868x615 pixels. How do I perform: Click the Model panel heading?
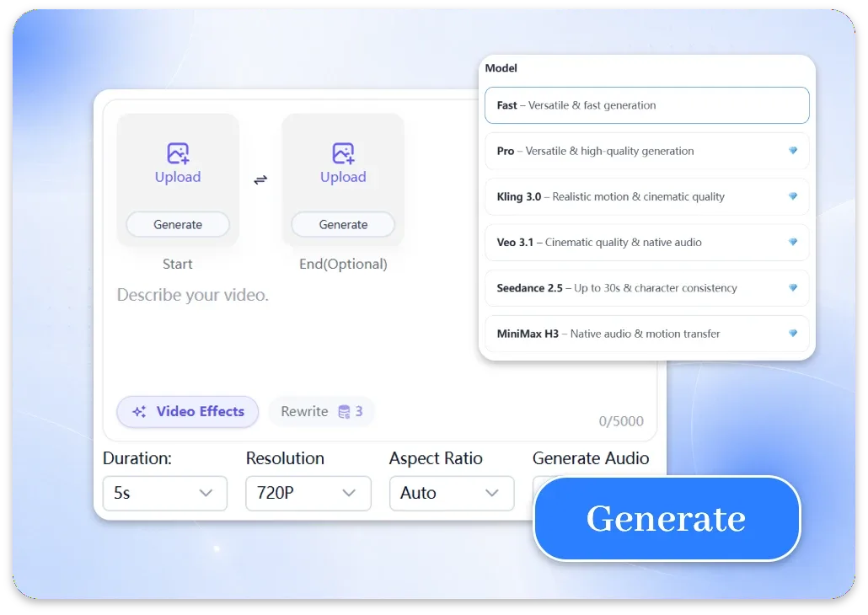point(501,68)
